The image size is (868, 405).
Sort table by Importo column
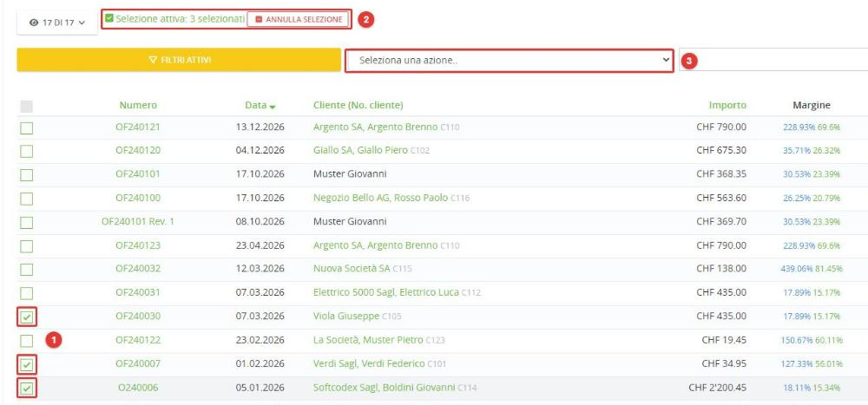click(727, 105)
